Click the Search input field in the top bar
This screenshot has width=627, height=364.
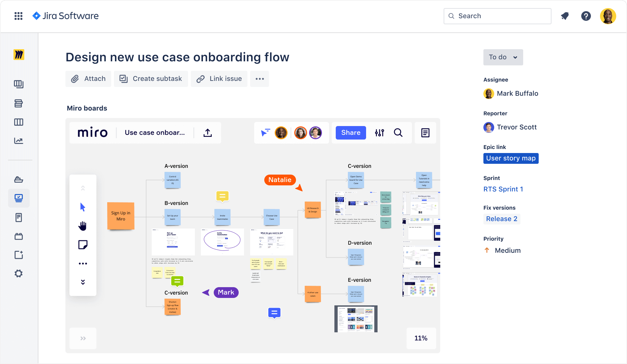(x=497, y=16)
